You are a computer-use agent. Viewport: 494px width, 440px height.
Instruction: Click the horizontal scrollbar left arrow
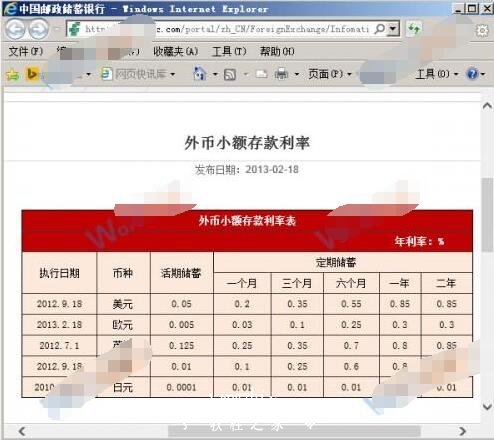[22, 431]
